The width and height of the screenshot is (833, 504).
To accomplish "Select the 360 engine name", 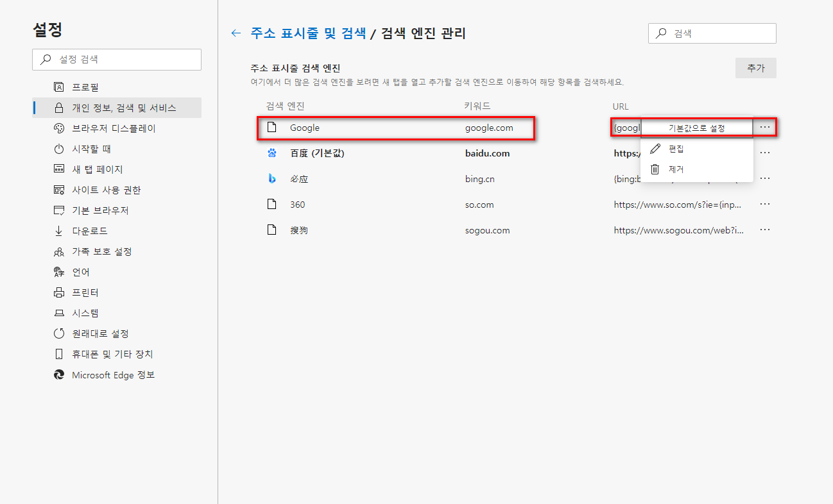I will [x=298, y=205].
